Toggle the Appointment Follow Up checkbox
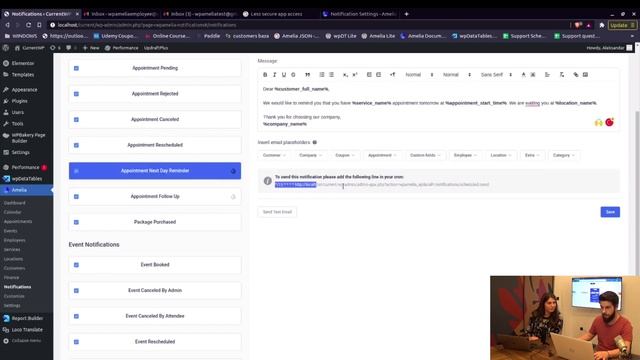This screenshot has height=360, width=640. pos(76,197)
